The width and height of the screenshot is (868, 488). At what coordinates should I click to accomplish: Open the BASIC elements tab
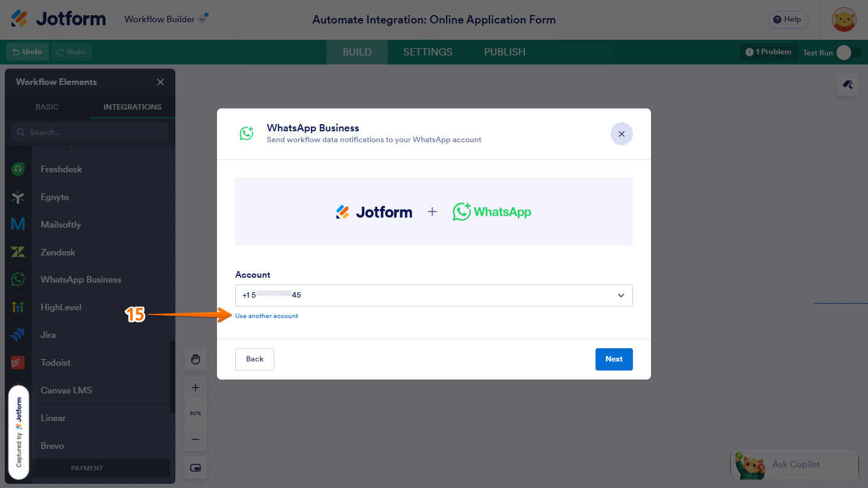47,107
